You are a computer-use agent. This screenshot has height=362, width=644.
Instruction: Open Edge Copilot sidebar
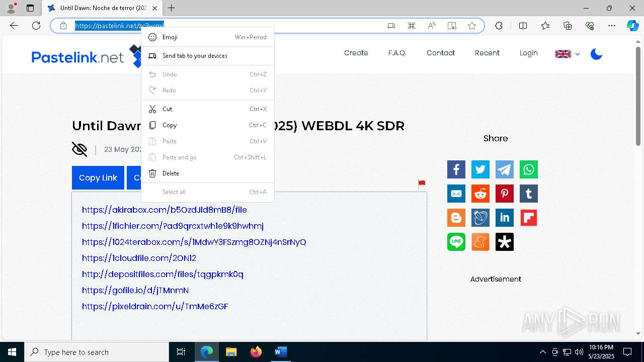(x=632, y=26)
